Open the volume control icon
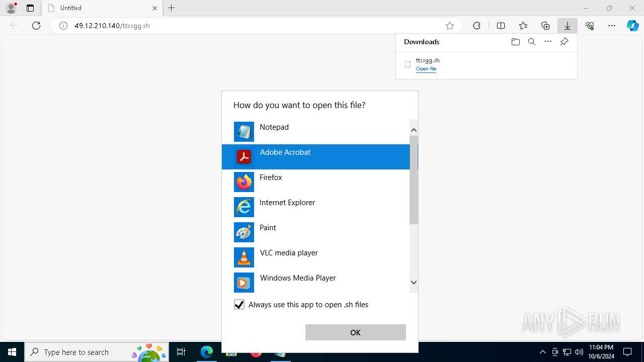The image size is (644, 362). tap(579, 352)
